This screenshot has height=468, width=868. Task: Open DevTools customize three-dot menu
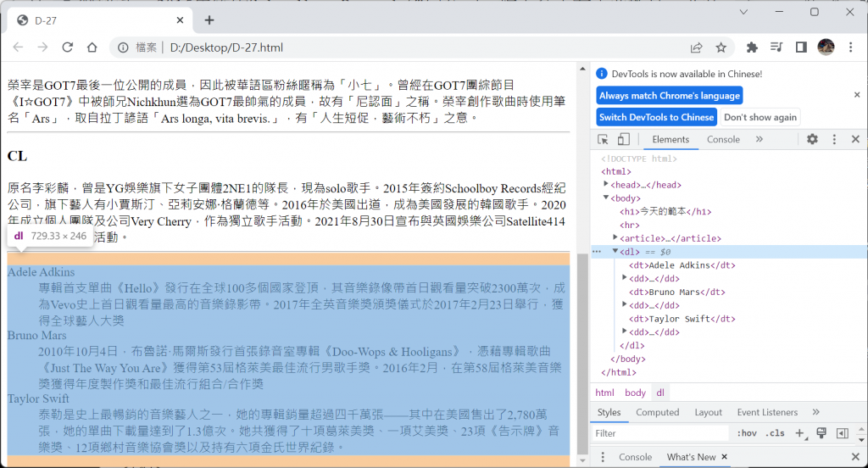tap(834, 140)
